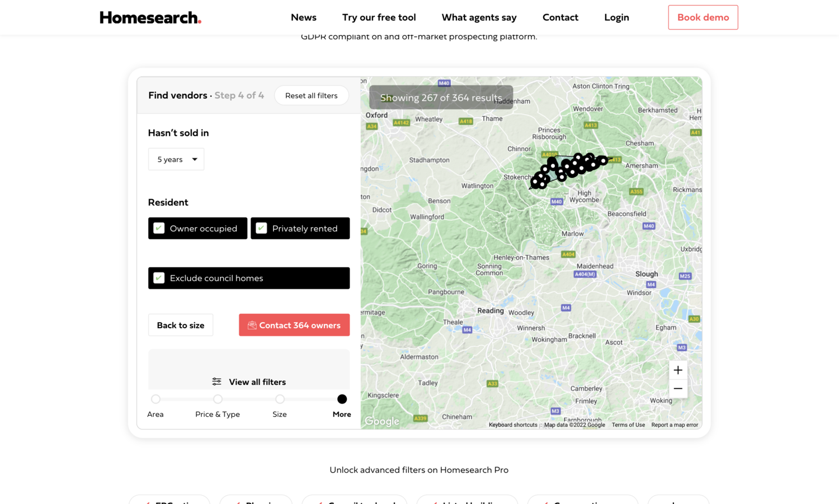Click the envelope icon on Contact owners button
Viewport: 839px width, 504px height.
click(x=252, y=325)
